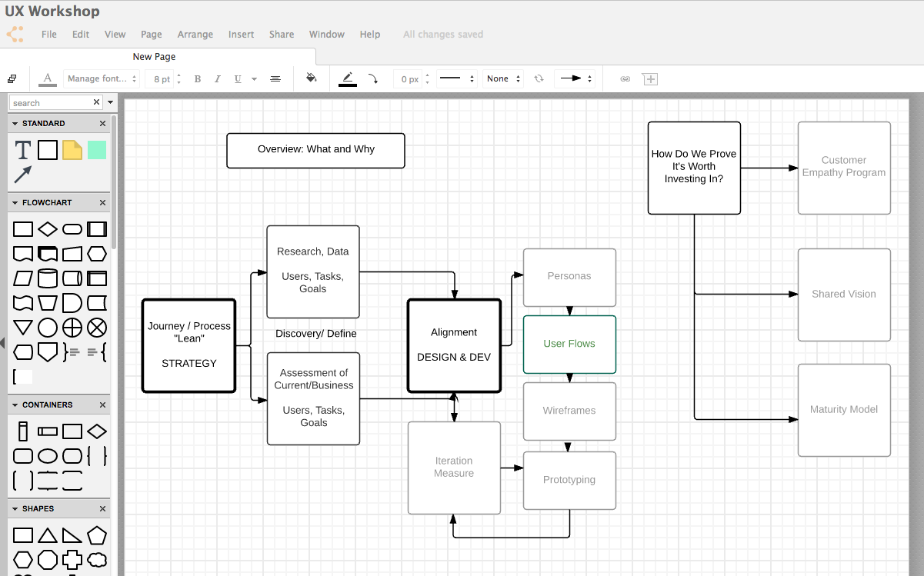Pick the Circle connector flowchart shape
924x576 pixels.
[x=48, y=328]
